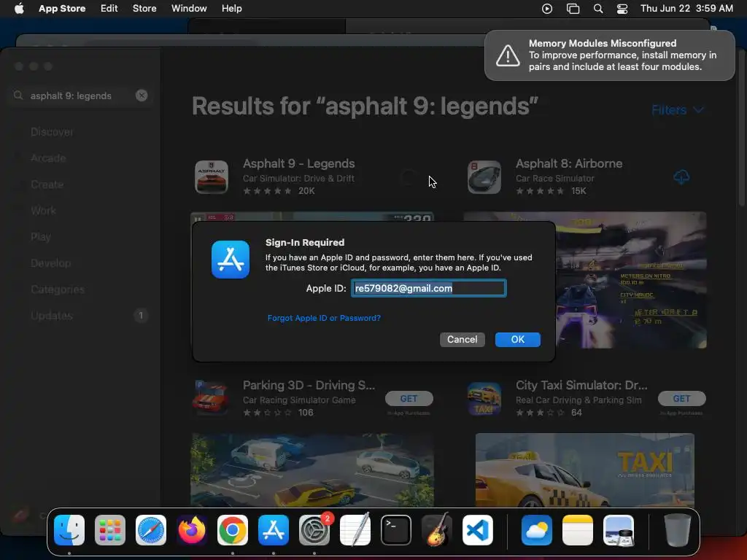747x560 pixels.
Task: Click Now Playing icon in menu bar
Action: click(x=547, y=9)
